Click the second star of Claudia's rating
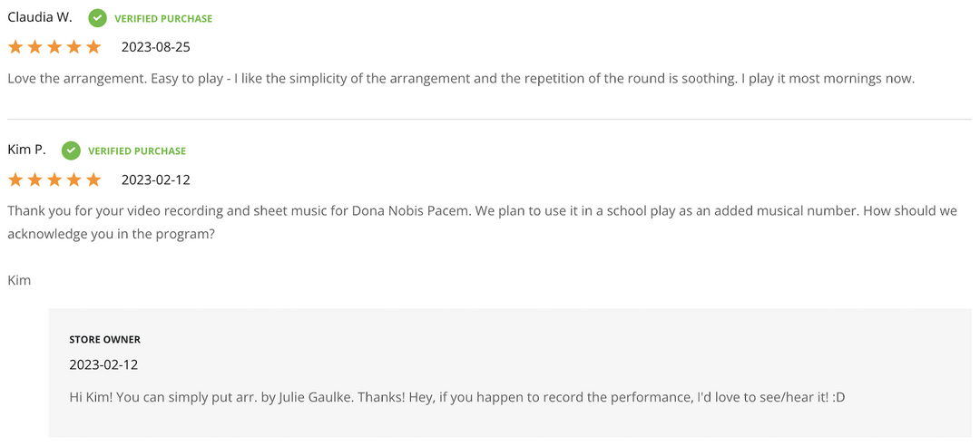This screenshot has width=980, height=446. (x=34, y=47)
